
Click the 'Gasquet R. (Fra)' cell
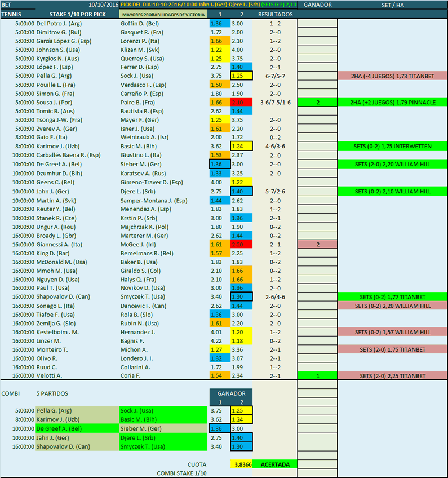pyautogui.click(x=141, y=32)
